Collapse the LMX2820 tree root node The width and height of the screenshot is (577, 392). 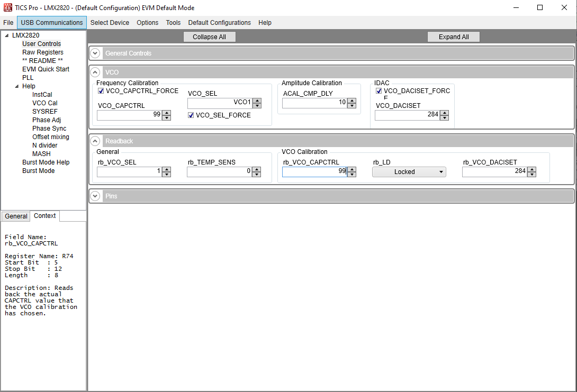click(x=7, y=35)
